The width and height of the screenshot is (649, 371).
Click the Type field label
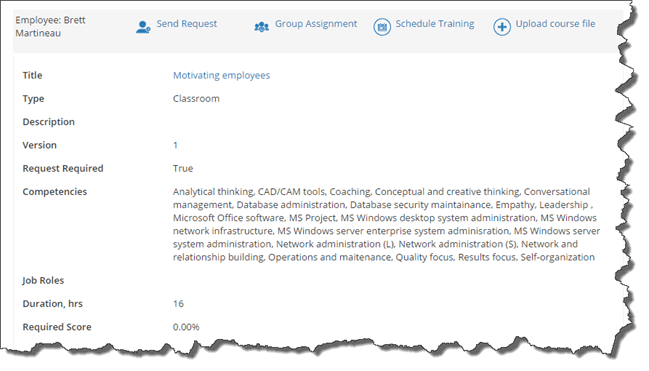pyautogui.click(x=33, y=99)
